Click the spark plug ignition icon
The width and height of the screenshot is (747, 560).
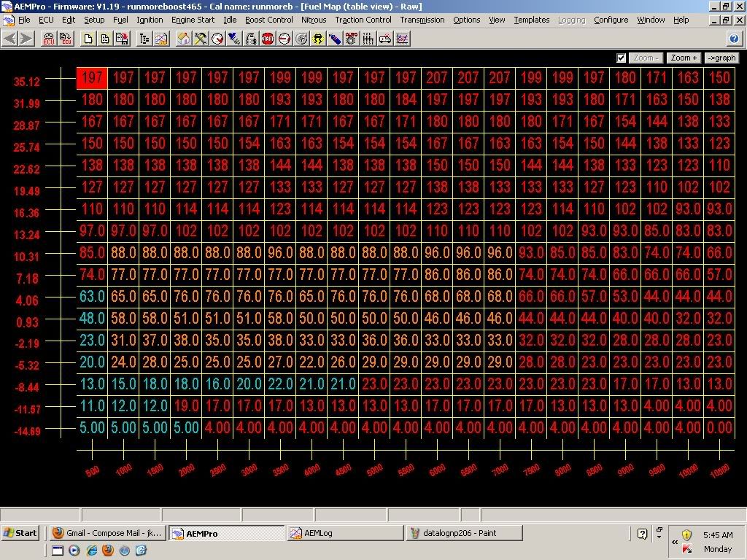click(x=234, y=39)
